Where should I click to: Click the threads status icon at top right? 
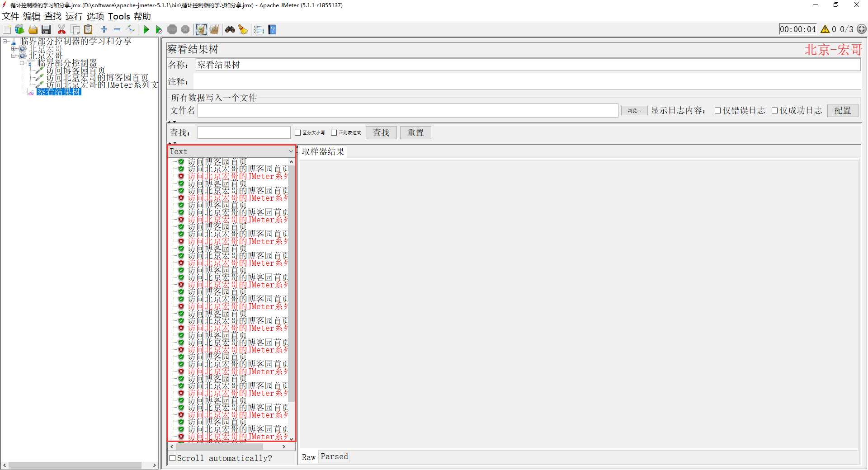pos(862,29)
